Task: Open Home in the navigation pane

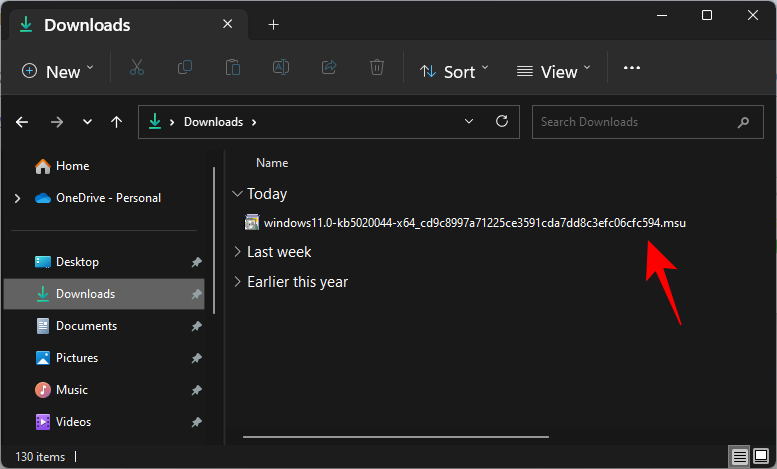Action: click(x=62, y=166)
